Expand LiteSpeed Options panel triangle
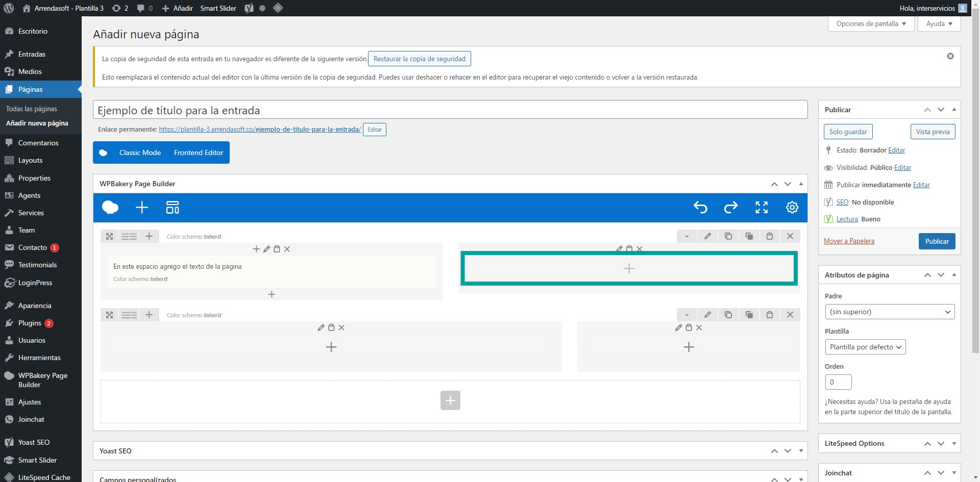The height and width of the screenshot is (482, 980). pyautogui.click(x=954, y=444)
